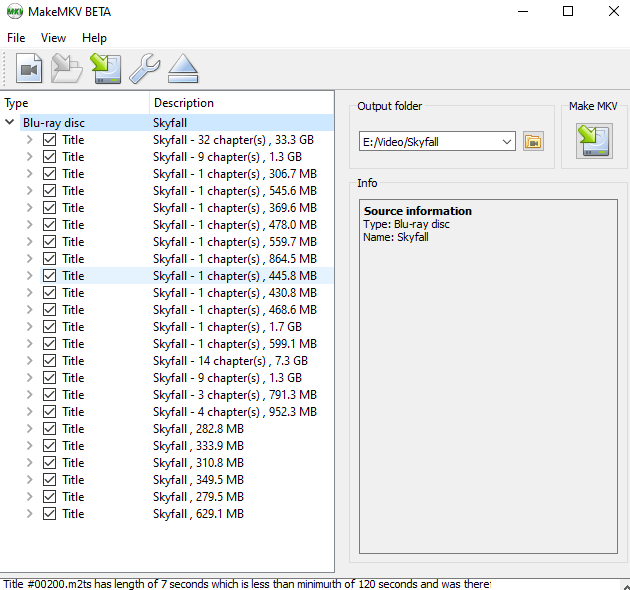The image size is (630, 590).
Task: Click the 'Name: Skyfall' info line
Action: [x=396, y=237]
